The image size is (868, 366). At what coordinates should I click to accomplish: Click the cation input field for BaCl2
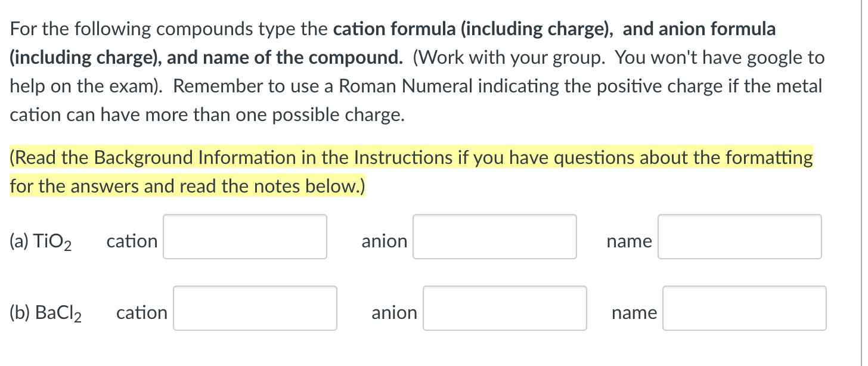point(255,308)
